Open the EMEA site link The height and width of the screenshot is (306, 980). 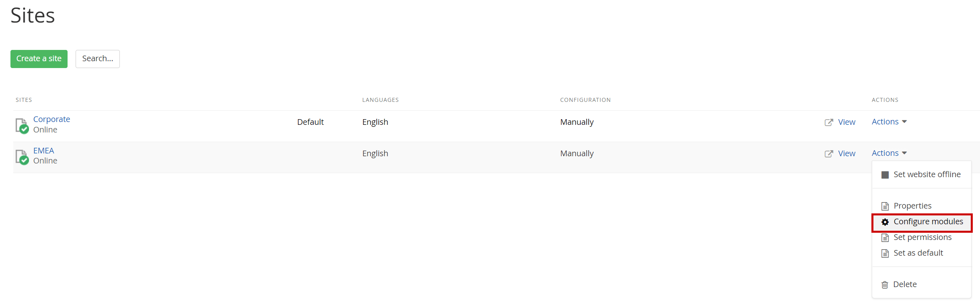pyautogui.click(x=43, y=151)
